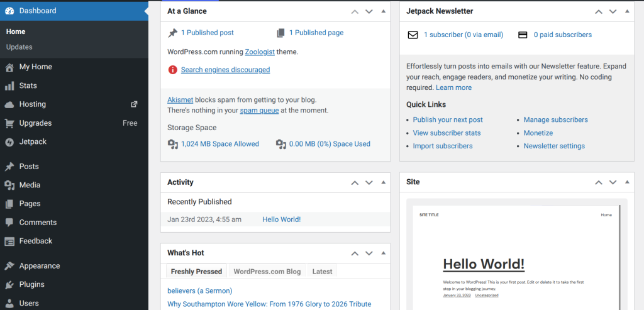Image resolution: width=644 pixels, height=310 pixels.
Task: Open Search engines discouraged link
Action: click(226, 70)
